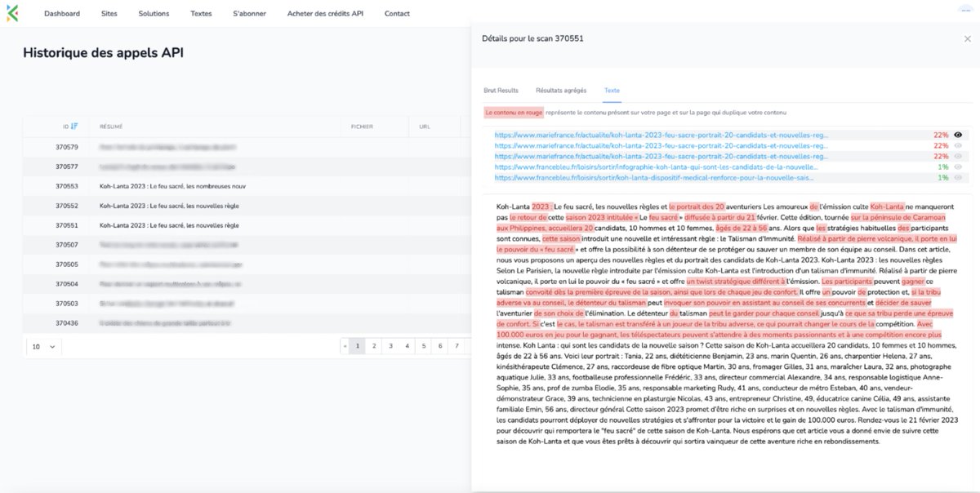Select the row with ID 370579
The width and height of the screenshot is (980, 493).
[x=247, y=147]
